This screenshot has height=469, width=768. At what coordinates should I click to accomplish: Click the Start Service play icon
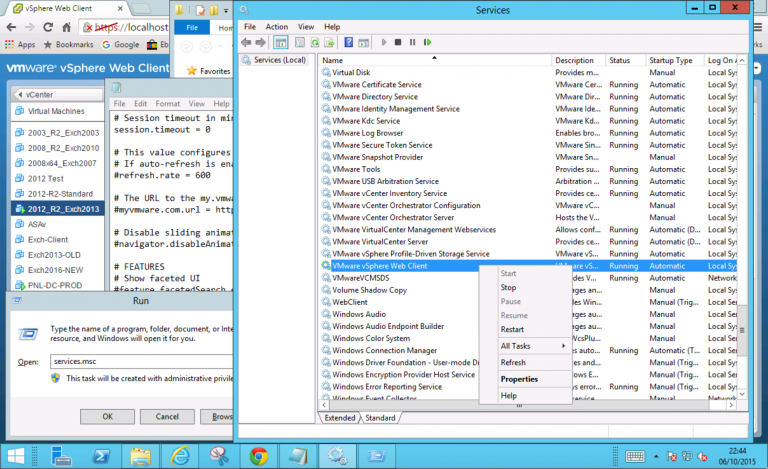click(x=384, y=43)
